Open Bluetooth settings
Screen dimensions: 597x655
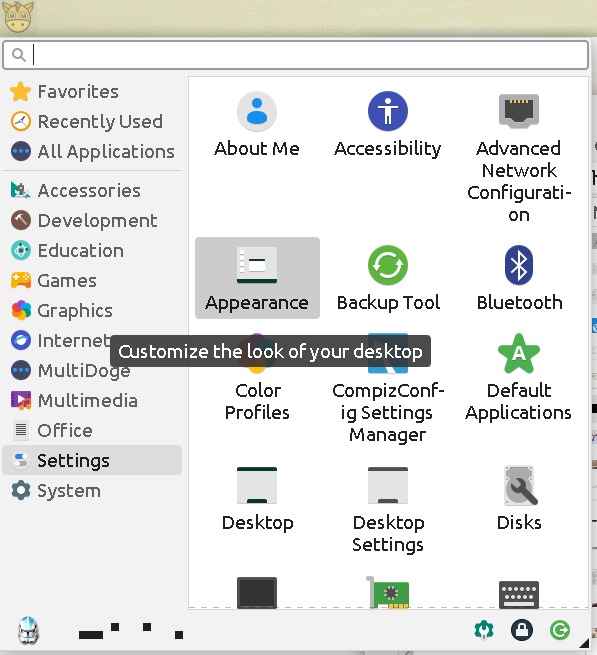click(519, 278)
